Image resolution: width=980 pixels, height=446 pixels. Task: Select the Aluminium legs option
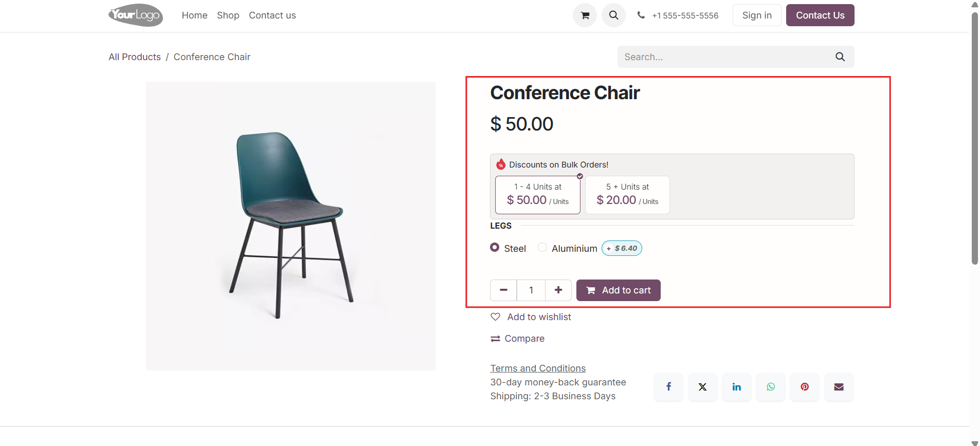tap(542, 248)
